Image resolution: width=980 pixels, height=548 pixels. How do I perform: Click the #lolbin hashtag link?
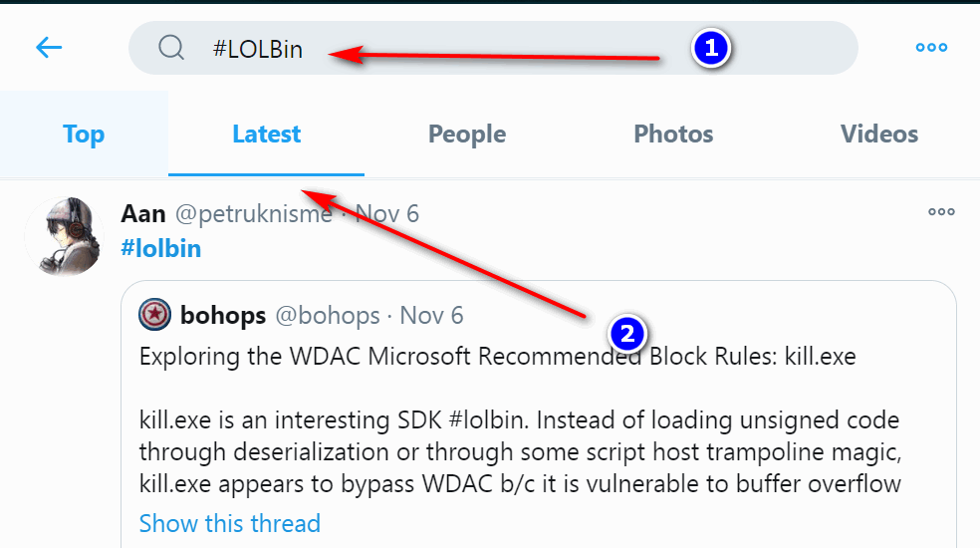pyautogui.click(x=160, y=248)
